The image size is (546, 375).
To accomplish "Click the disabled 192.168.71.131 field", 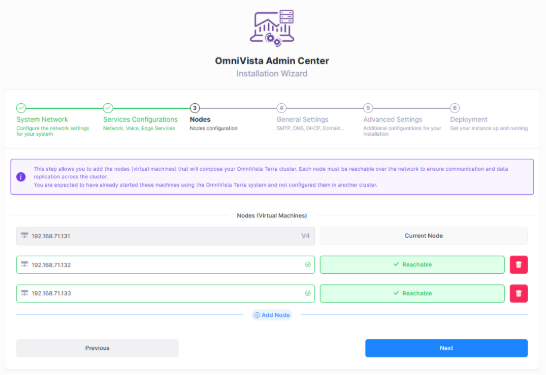I will click(165, 236).
